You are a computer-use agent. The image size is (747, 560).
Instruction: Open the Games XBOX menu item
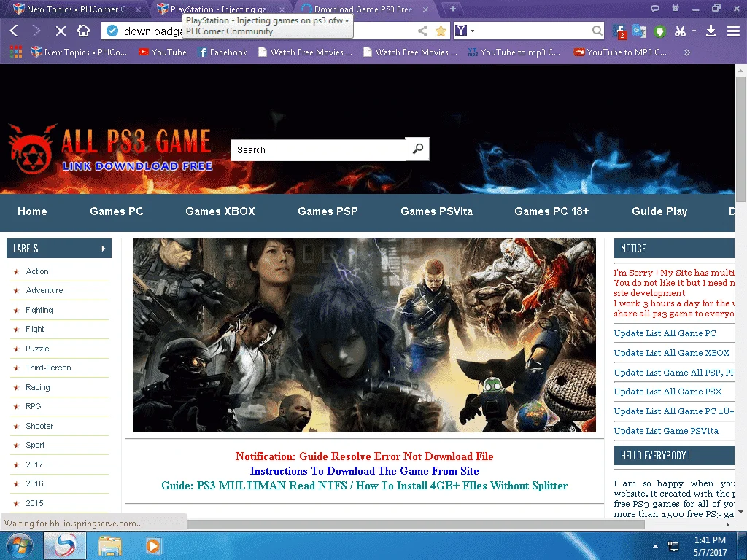(x=220, y=211)
